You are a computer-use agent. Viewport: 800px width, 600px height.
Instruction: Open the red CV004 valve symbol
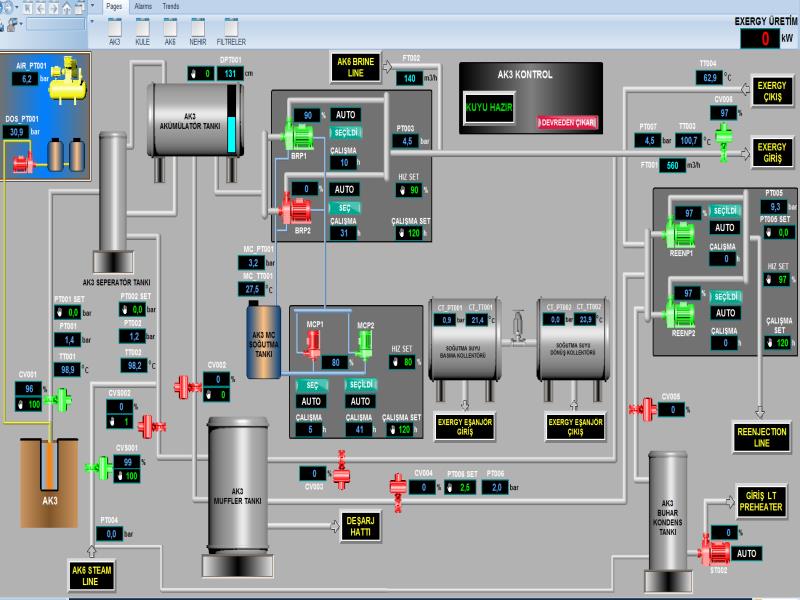coord(398,491)
